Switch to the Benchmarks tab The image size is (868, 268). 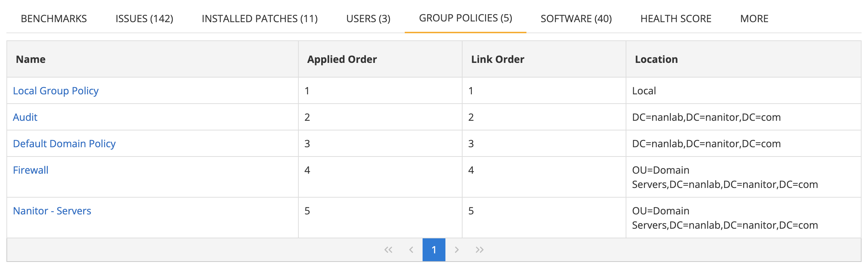[54, 19]
